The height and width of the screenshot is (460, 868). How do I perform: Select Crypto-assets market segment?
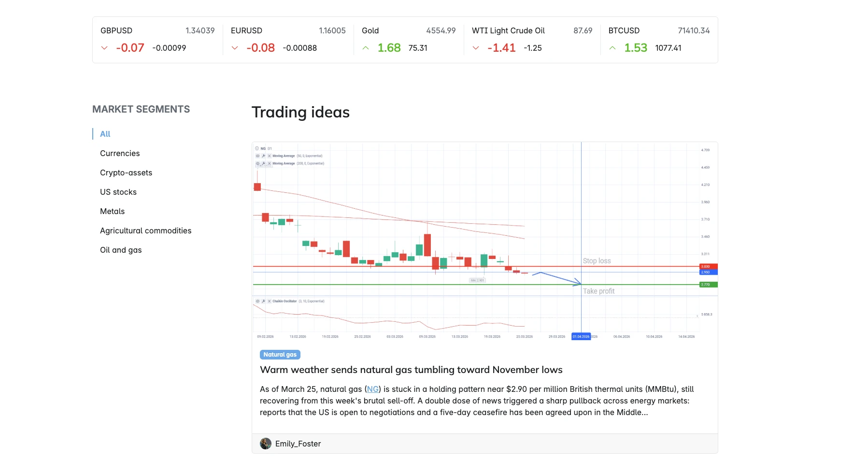coord(126,172)
